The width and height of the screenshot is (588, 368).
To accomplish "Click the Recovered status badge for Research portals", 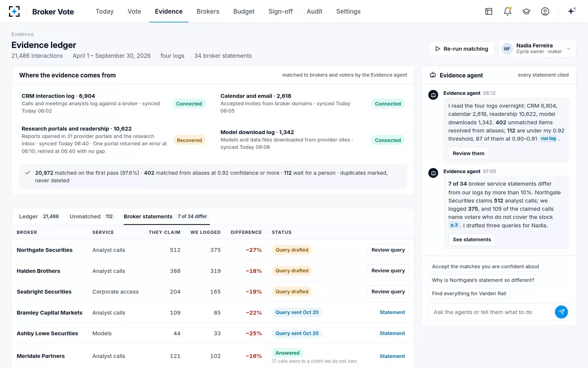I will pos(189,140).
